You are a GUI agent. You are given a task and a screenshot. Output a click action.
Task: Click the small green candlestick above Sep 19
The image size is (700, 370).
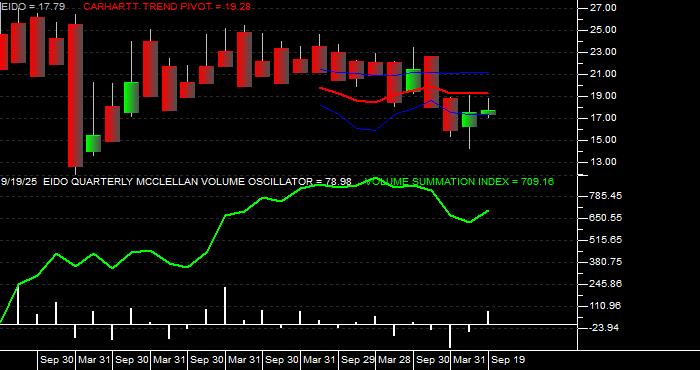click(488, 112)
